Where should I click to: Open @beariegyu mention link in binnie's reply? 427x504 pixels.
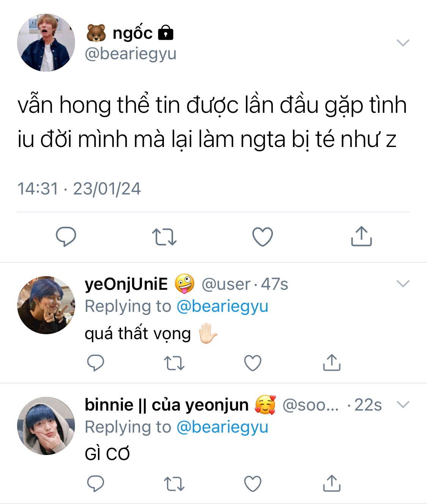[x=222, y=427]
